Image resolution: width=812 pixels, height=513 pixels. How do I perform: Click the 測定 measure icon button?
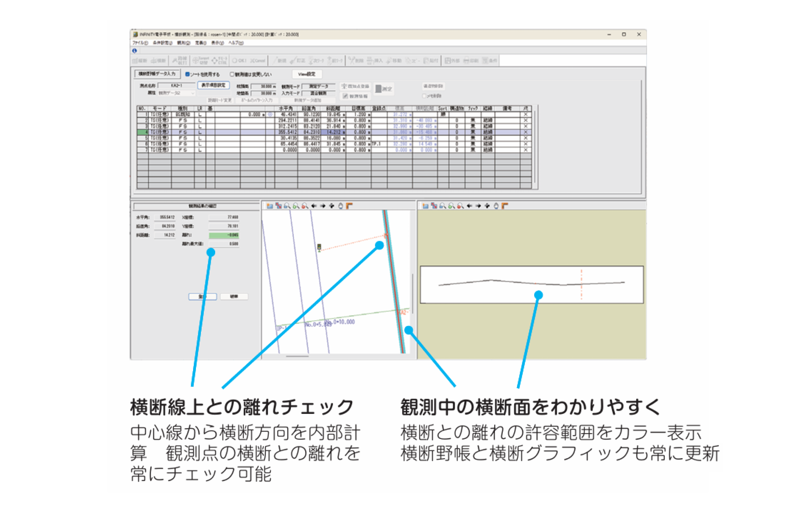[384, 88]
